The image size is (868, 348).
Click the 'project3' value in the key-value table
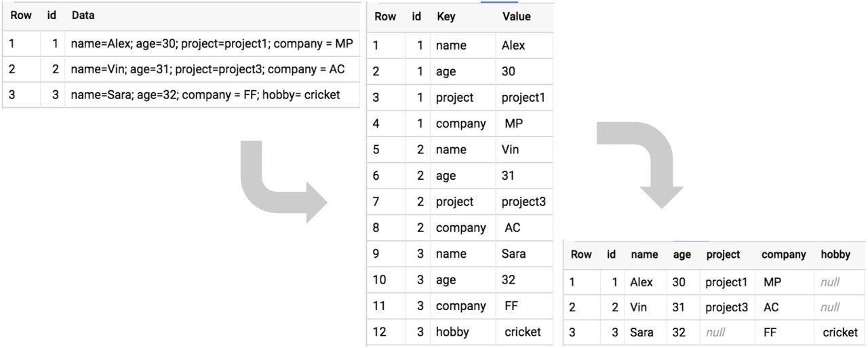524,201
